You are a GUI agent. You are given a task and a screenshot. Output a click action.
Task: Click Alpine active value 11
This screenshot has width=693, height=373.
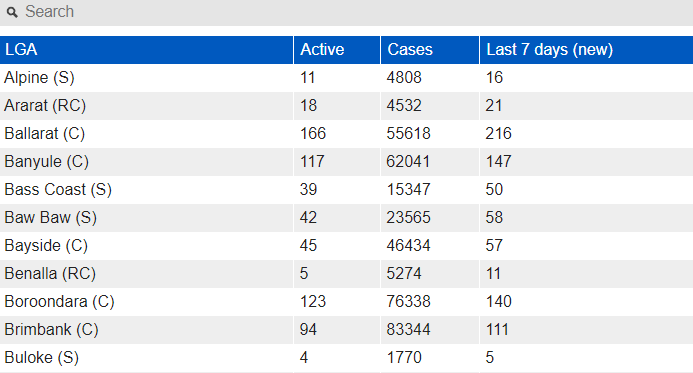click(x=308, y=78)
